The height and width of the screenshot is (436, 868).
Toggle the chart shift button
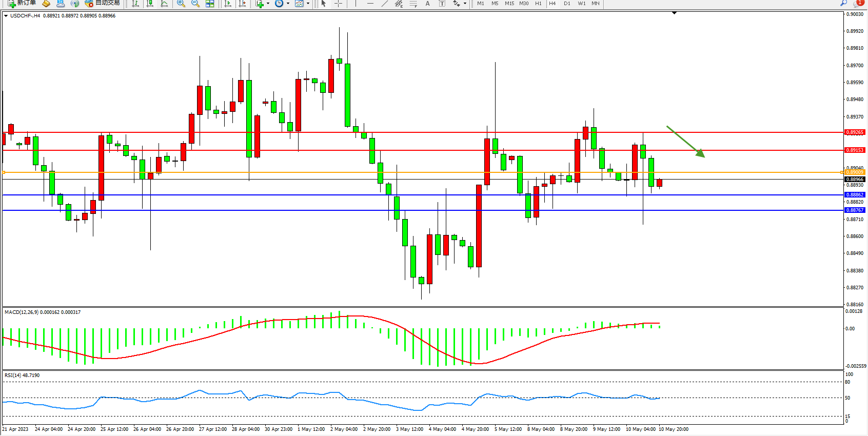[242, 4]
